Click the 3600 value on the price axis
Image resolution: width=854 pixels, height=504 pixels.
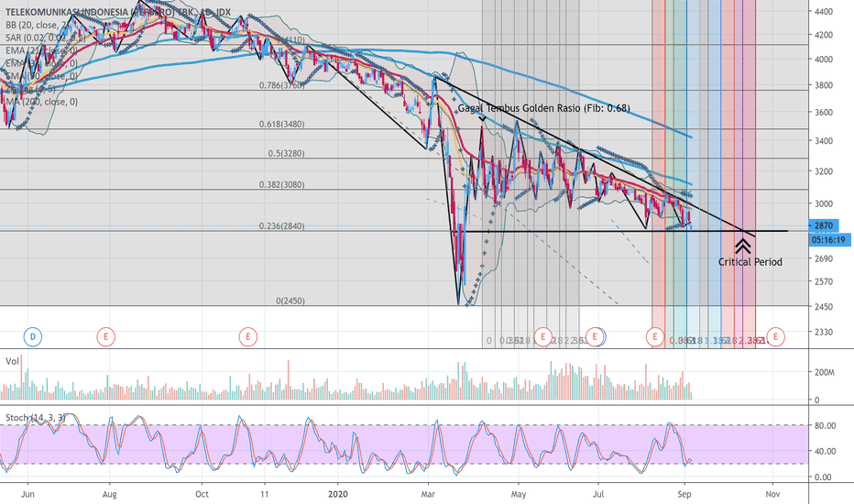click(824, 112)
